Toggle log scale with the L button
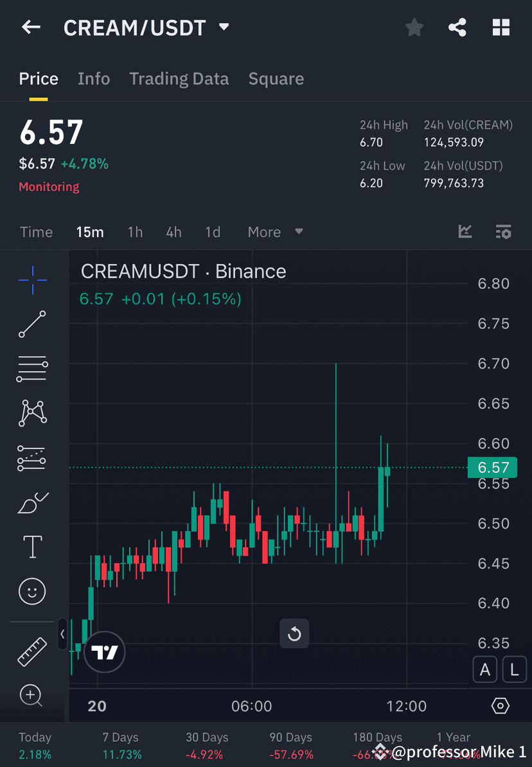532x767 pixels. click(x=514, y=669)
